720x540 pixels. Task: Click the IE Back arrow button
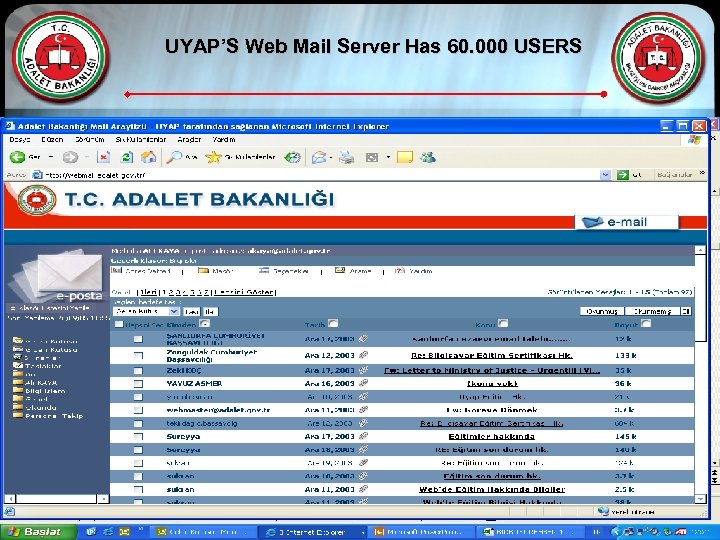[17, 158]
